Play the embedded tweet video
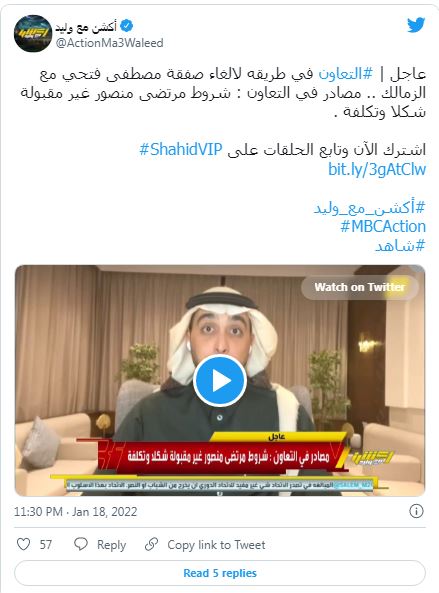This screenshot has width=439, height=593. (x=220, y=381)
